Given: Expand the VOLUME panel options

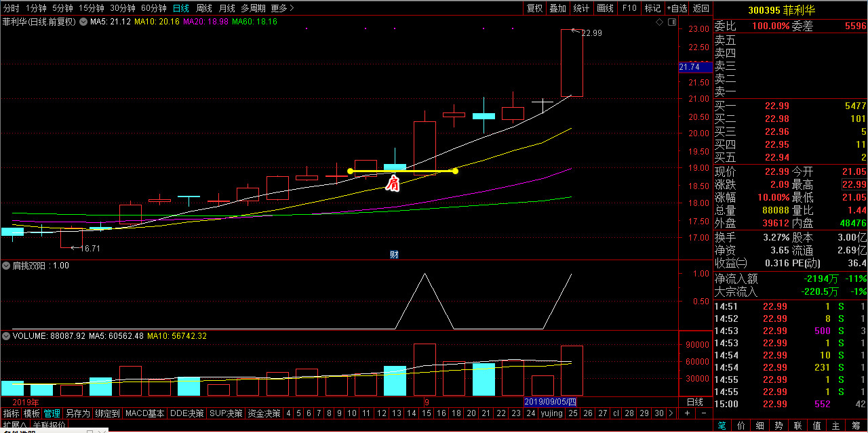Looking at the screenshot, I should [7, 335].
